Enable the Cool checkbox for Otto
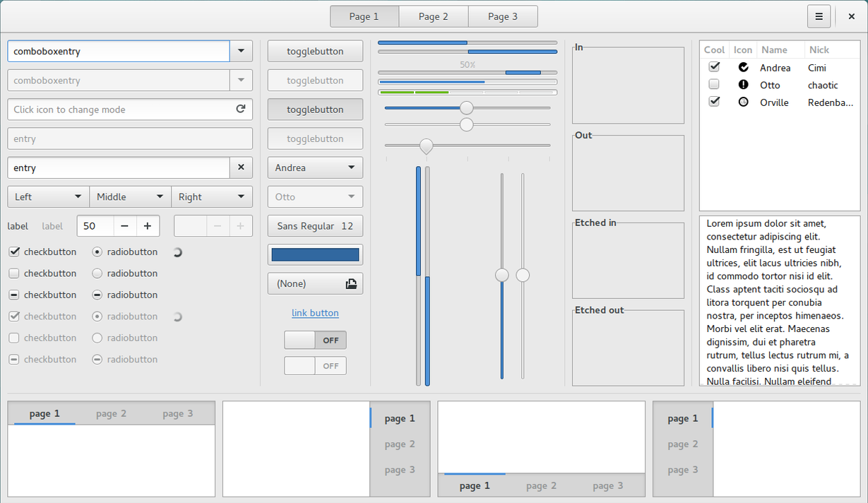868x503 pixels. [x=714, y=83]
